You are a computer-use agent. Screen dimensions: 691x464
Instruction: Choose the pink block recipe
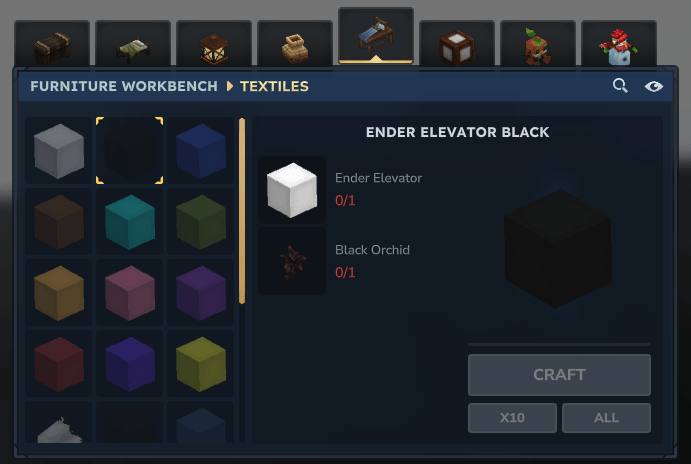(130, 293)
